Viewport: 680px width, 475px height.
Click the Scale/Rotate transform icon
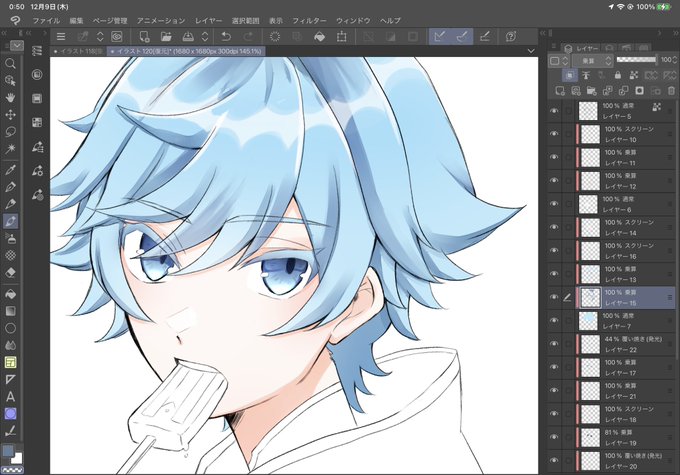point(342,36)
